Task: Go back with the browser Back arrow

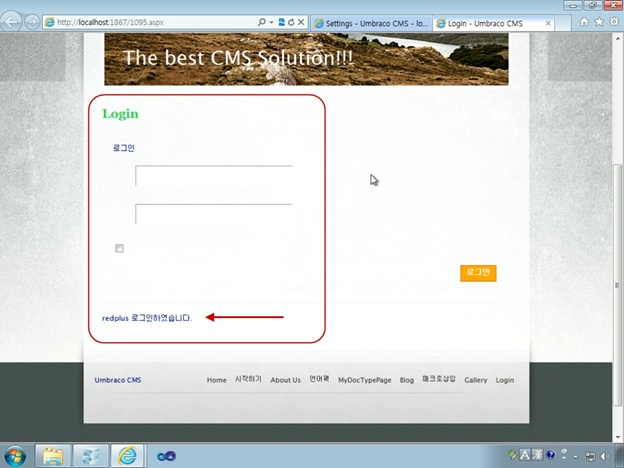Action: click(x=11, y=21)
